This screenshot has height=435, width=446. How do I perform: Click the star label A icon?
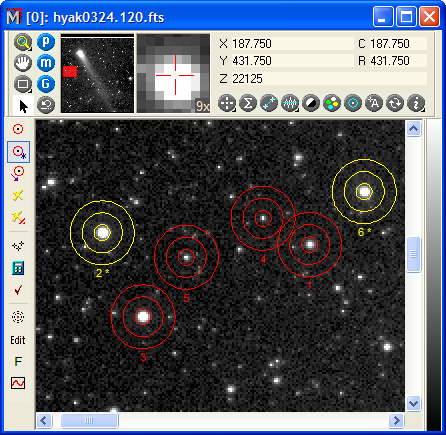[374, 103]
